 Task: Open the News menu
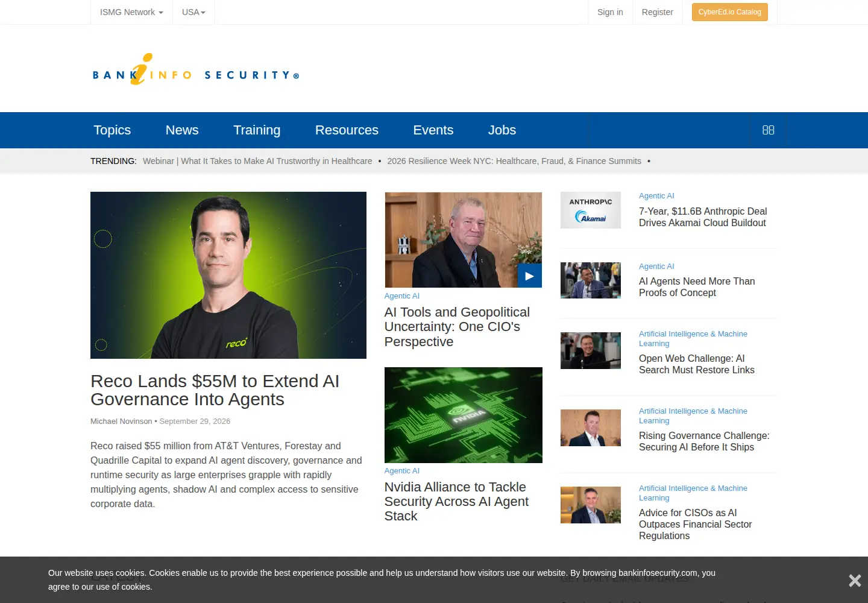(x=182, y=130)
